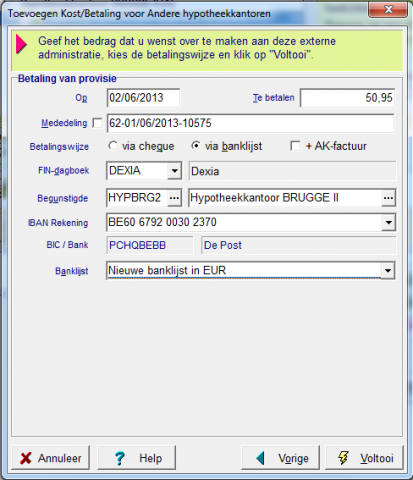Image resolution: width=413 pixels, height=480 pixels.
Task: Click the blue question mark Help icon
Action: (119, 458)
